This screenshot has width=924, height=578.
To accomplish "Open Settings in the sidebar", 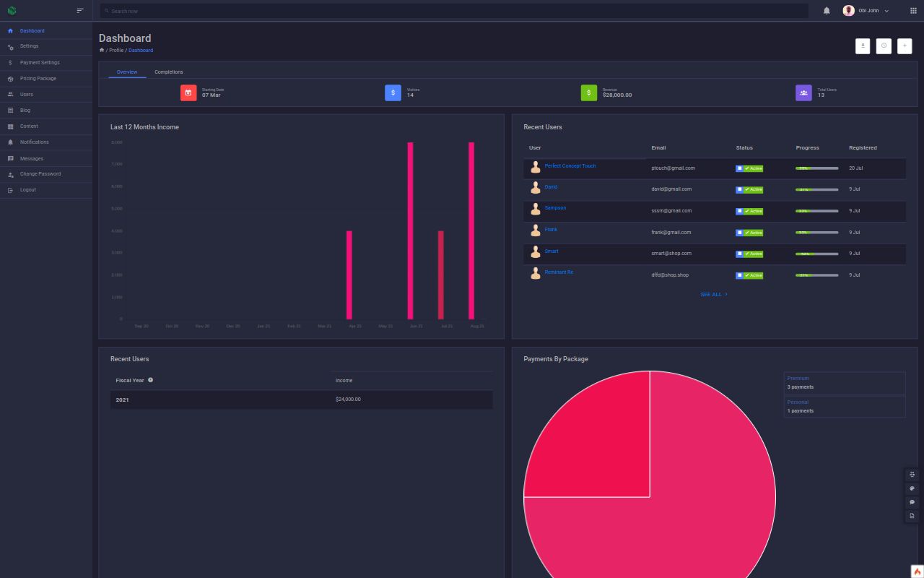I will pos(46,46).
